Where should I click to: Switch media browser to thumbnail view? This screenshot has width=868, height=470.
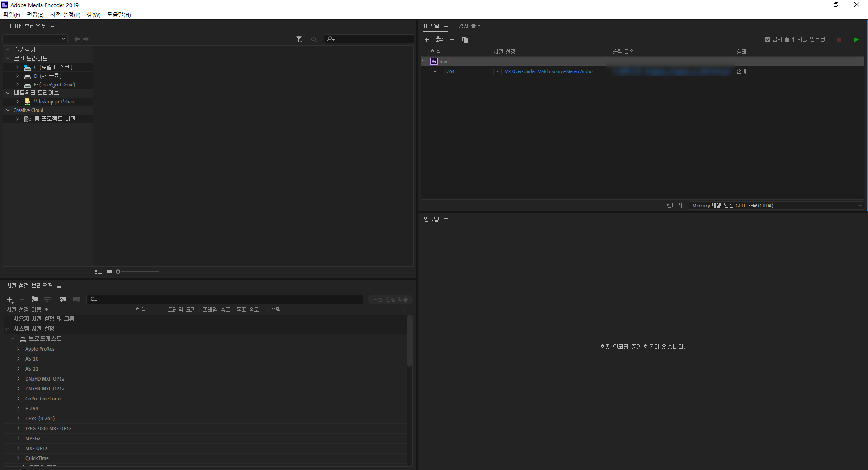109,272
